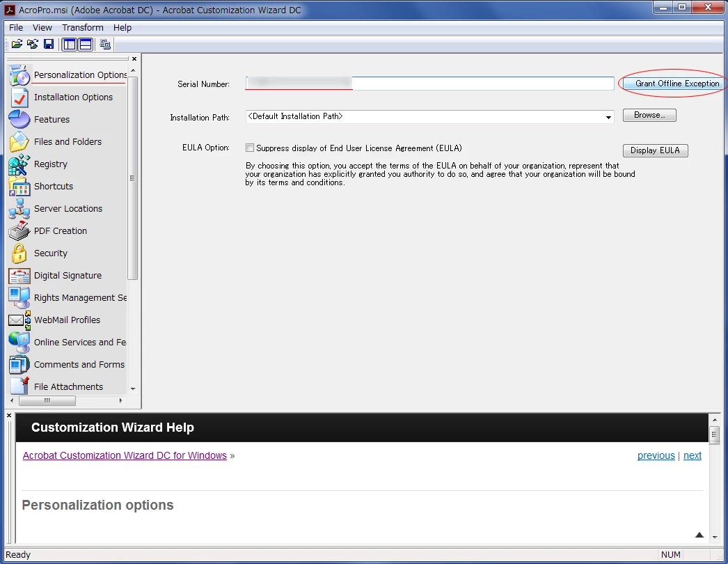This screenshot has height=564, width=728.
Task: Open the Security item label
Action: tap(51, 253)
